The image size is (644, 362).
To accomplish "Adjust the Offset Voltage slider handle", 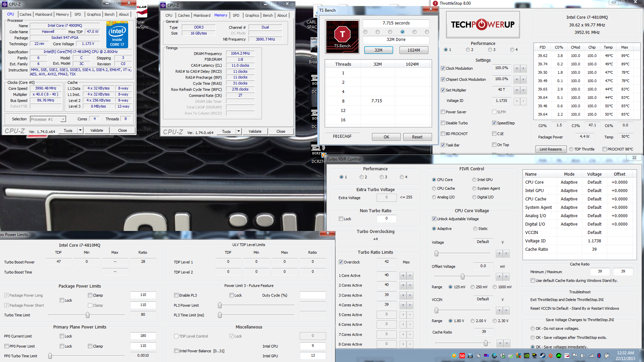I will pyautogui.click(x=463, y=277).
